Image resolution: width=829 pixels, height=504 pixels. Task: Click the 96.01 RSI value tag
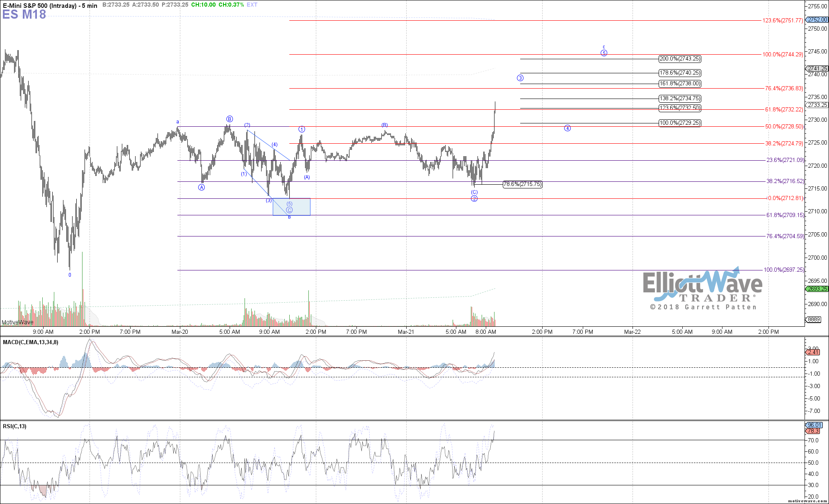tap(814, 425)
